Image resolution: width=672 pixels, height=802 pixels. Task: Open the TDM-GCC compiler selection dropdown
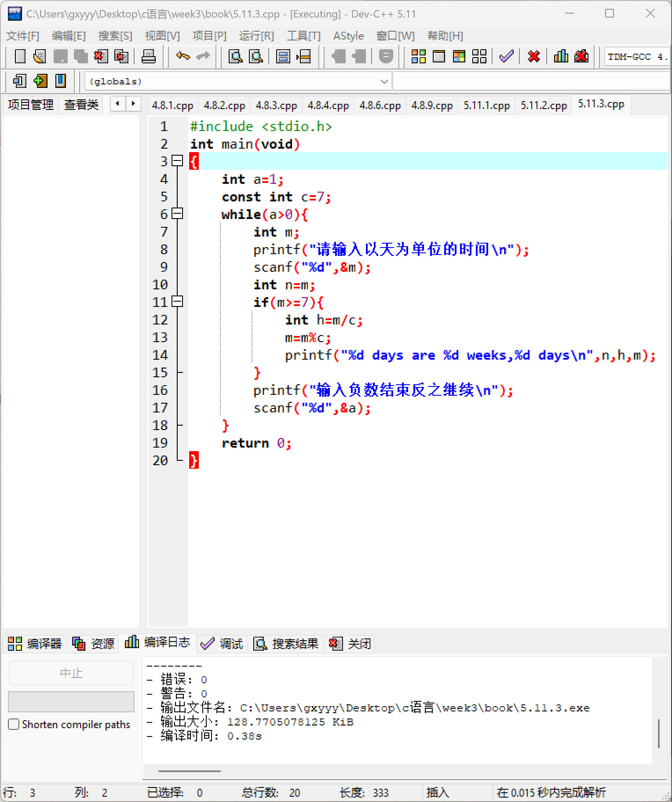pyautogui.click(x=637, y=57)
